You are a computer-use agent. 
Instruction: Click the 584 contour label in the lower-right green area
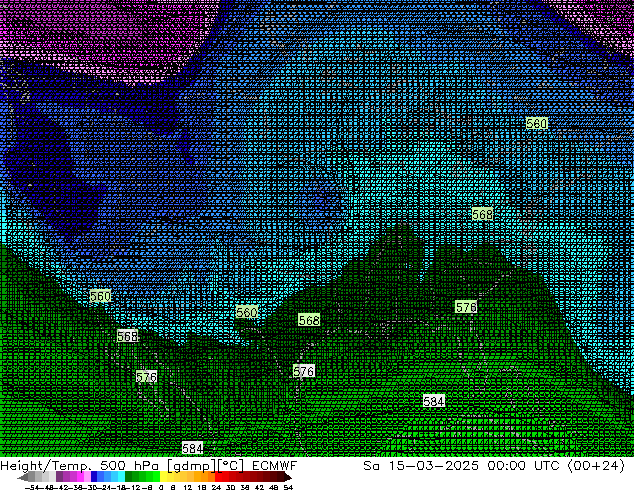tap(434, 401)
